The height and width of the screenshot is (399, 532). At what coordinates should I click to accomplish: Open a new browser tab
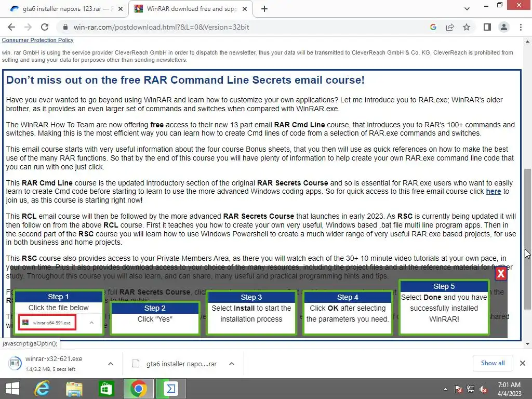(264, 9)
